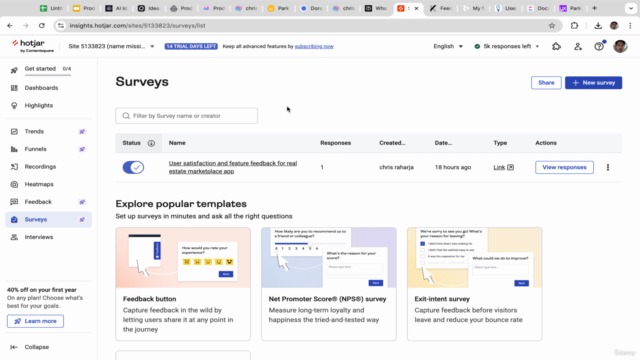Open integrations puzzle icon in header

tap(556, 47)
